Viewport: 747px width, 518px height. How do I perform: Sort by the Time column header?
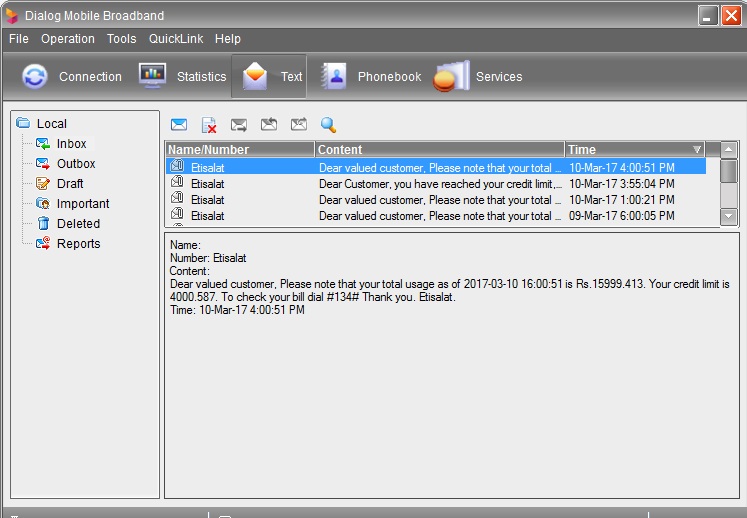click(635, 150)
